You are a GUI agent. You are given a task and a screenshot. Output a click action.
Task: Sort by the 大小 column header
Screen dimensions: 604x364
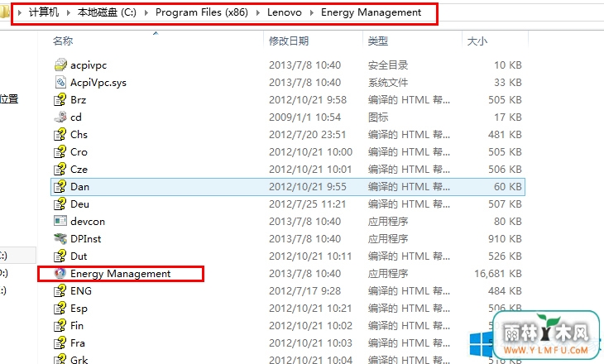click(477, 41)
